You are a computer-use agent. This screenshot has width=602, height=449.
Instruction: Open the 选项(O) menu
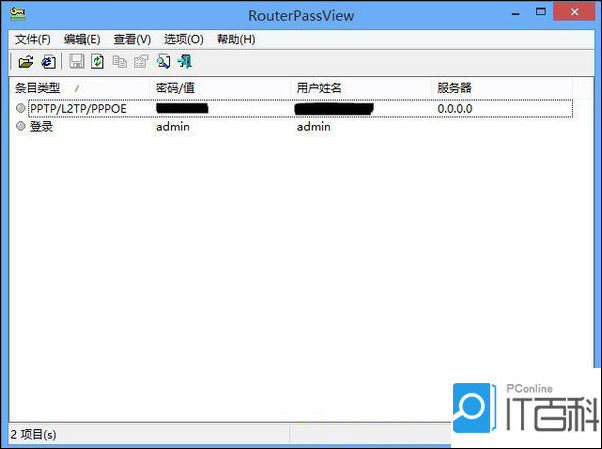pyautogui.click(x=184, y=39)
